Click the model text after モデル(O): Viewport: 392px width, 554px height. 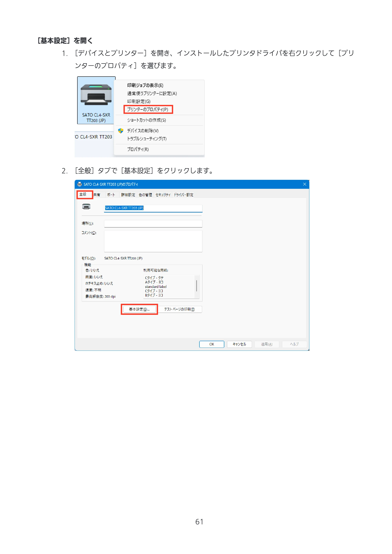pos(123,258)
